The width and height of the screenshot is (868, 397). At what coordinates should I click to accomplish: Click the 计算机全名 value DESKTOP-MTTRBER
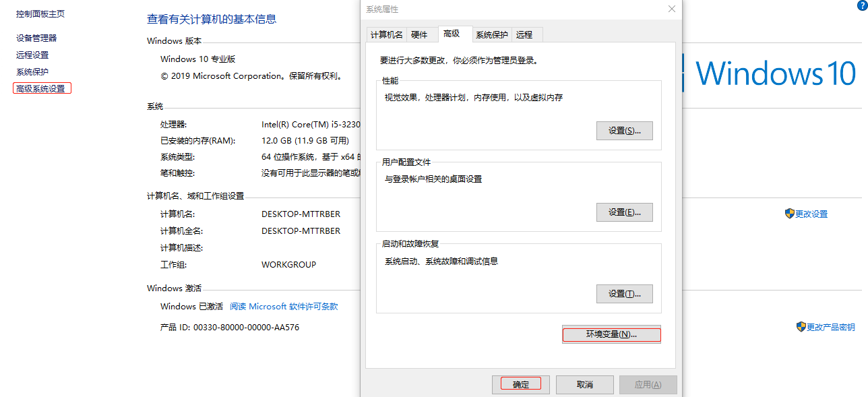click(301, 231)
